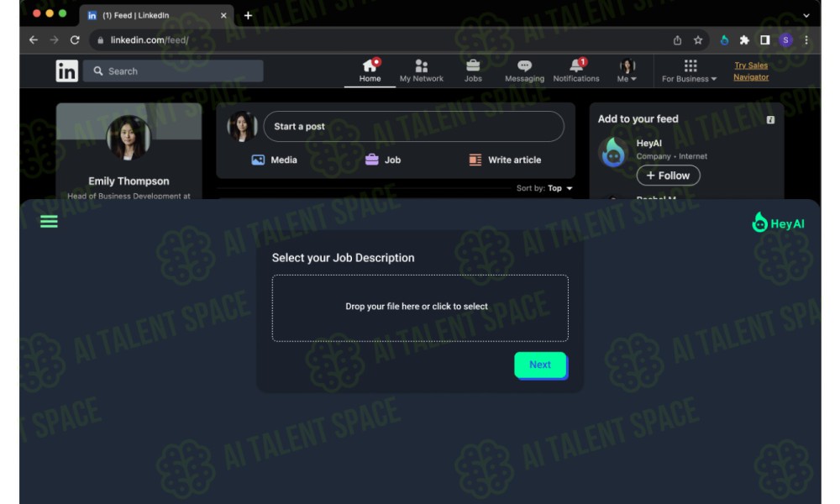This screenshot has width=840, height=504.
Task: Open the browser profile avatar S
Action: [786, 40]
